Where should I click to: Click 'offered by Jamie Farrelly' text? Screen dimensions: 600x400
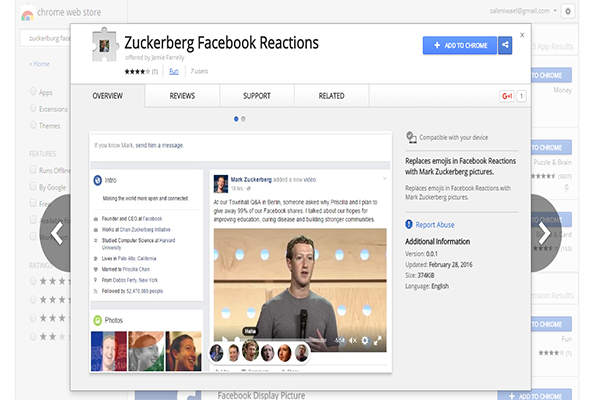[x=155, y=58]
